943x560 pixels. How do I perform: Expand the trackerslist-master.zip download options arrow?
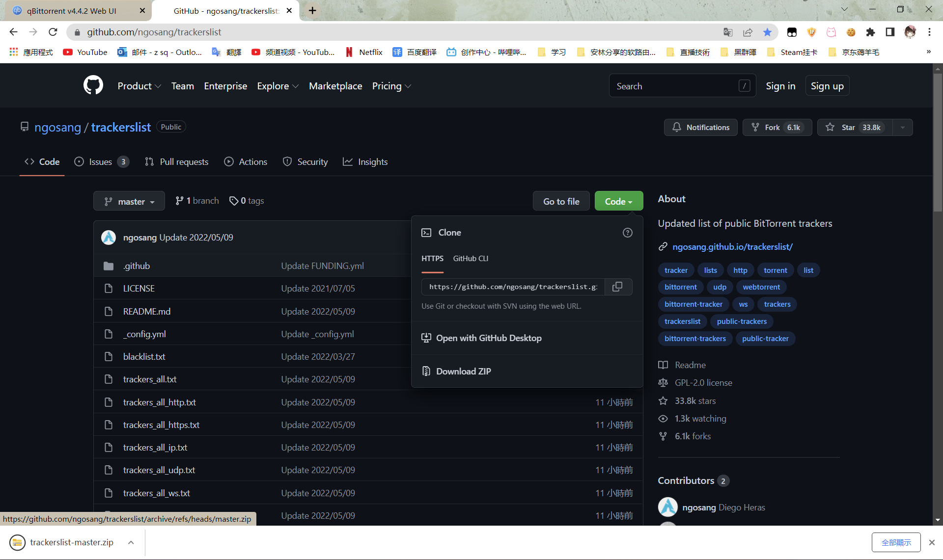point(131,542)
